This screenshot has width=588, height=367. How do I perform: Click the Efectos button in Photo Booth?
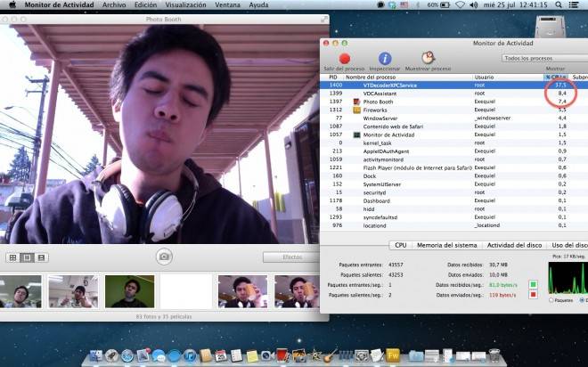tap(291, 257)
